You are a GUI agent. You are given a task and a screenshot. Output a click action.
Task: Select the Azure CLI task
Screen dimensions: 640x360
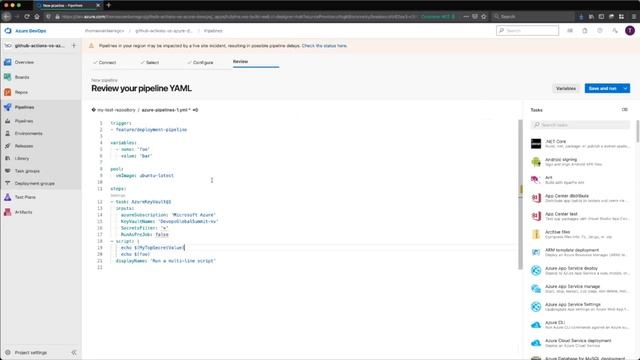click(580, 325)
